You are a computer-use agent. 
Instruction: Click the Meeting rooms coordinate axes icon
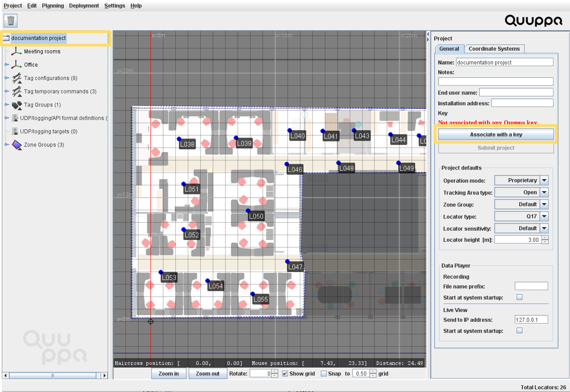point(17,51)
